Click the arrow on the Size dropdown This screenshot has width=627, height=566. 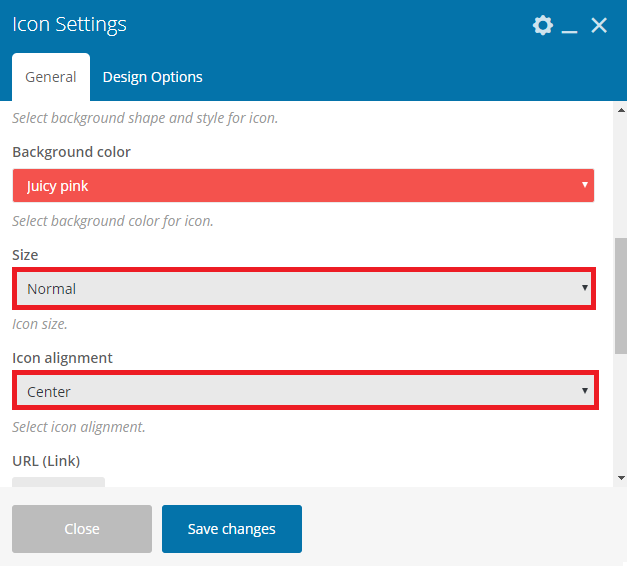585,288
